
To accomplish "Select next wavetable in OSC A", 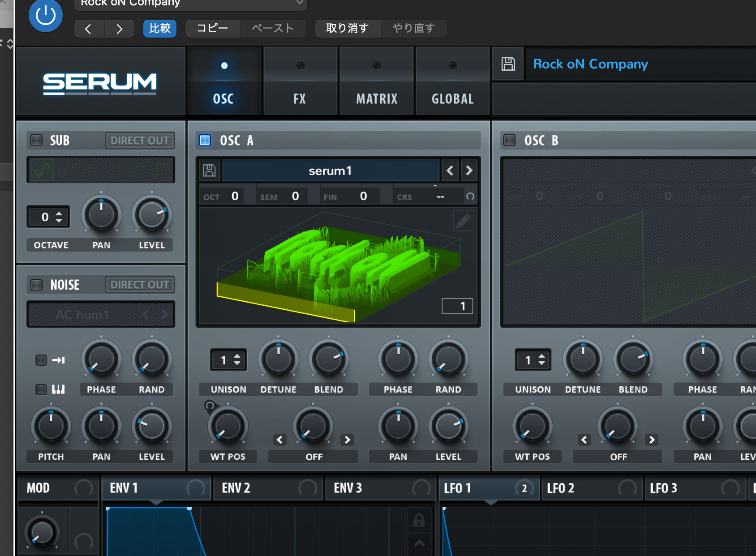I will tap(469, 171).
